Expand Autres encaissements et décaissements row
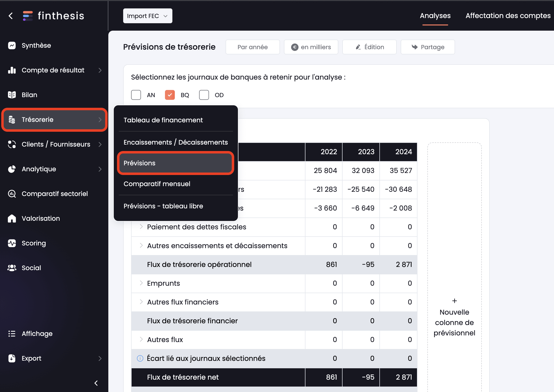The width and height of the screenshot is (554, 392). click(141, 245)
